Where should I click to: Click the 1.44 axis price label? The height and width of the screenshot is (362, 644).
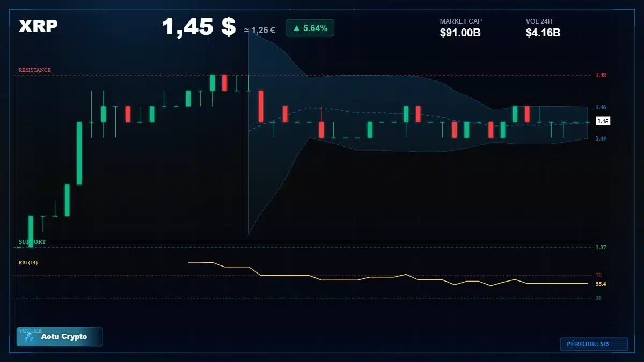(601, 138)
